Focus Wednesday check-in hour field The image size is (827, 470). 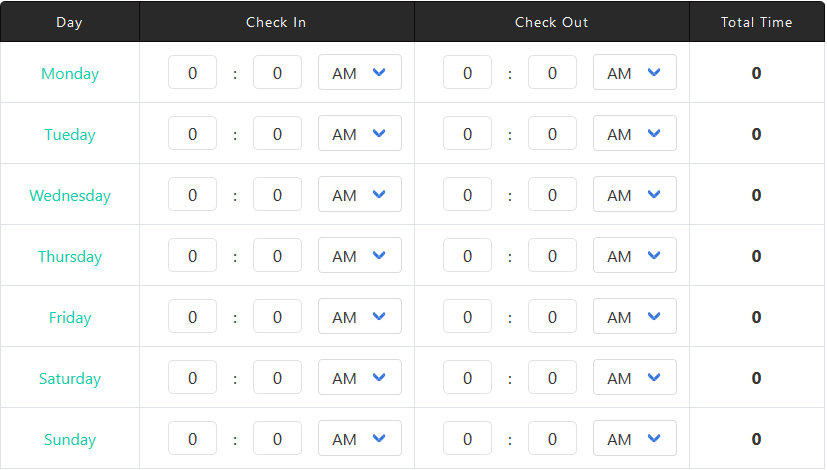click(193, 194)
